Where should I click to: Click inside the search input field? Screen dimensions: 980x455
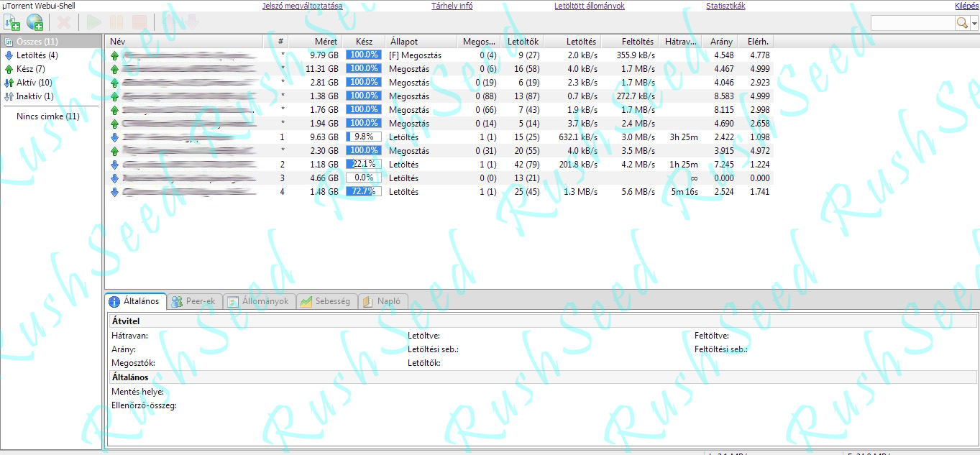point(912,24)
